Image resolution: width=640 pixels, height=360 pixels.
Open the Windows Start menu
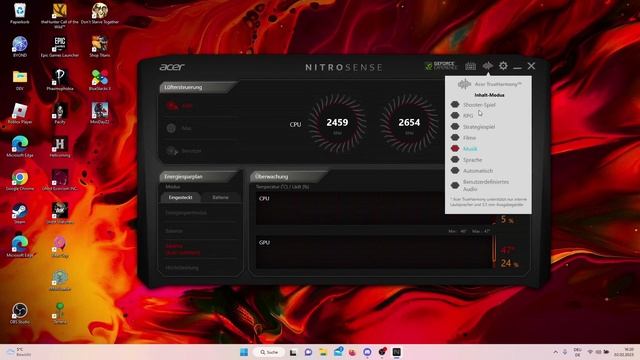tap(244, 352)
